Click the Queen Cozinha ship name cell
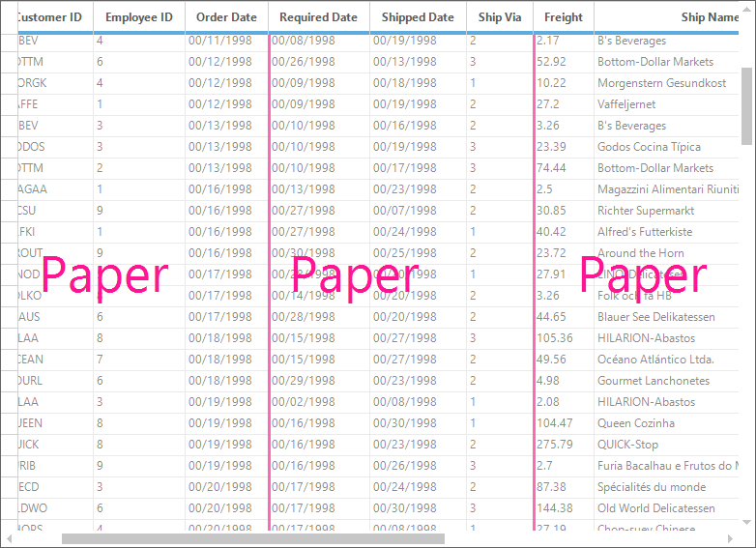 (666, 423)
